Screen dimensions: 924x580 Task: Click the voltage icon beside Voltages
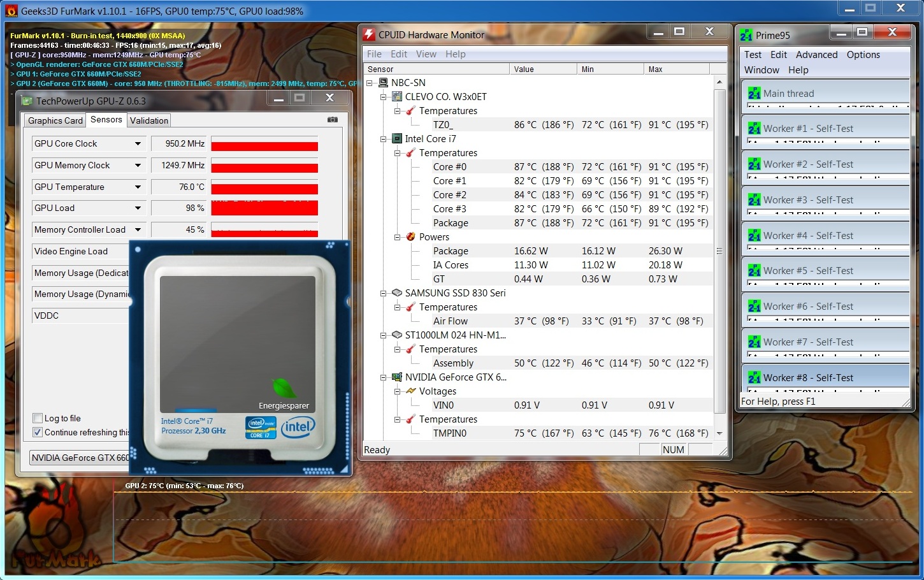coord(411,391)
